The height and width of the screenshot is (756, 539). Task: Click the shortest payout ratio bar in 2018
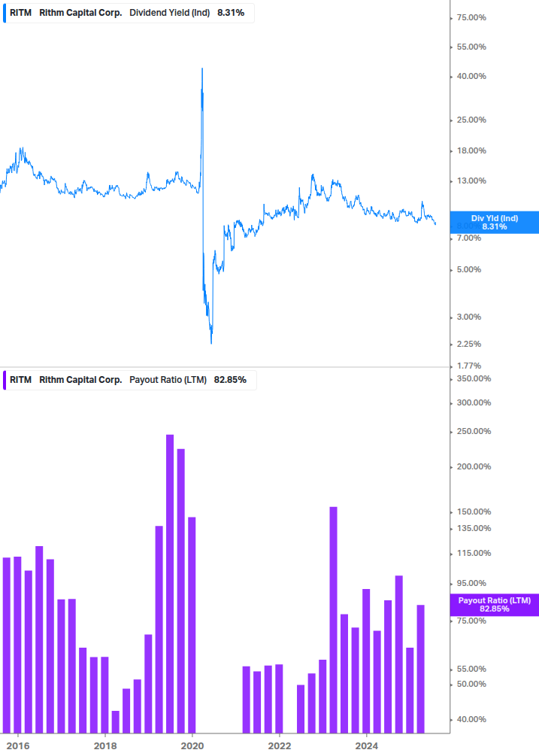116,721
